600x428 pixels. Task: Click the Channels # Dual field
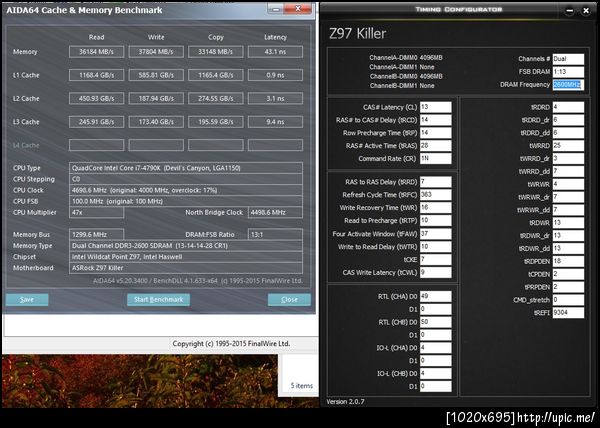click(x=568, y=59)
